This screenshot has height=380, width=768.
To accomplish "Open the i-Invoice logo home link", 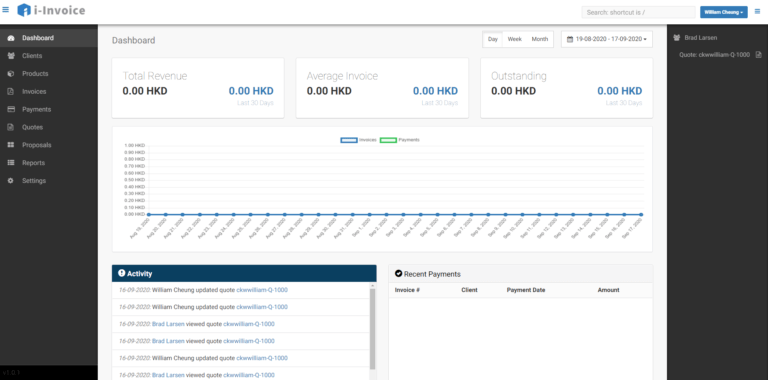I will coord(51,10).
